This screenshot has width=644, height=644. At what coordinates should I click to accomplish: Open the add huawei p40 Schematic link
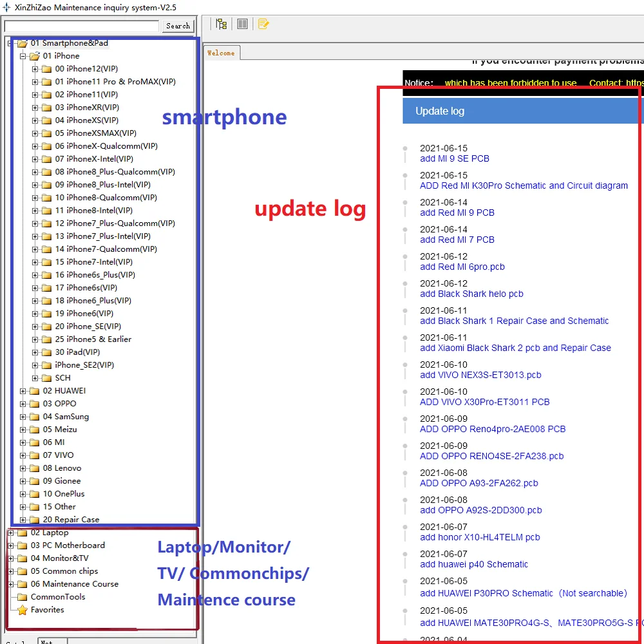pyautogui.click(x=474, y=564)
